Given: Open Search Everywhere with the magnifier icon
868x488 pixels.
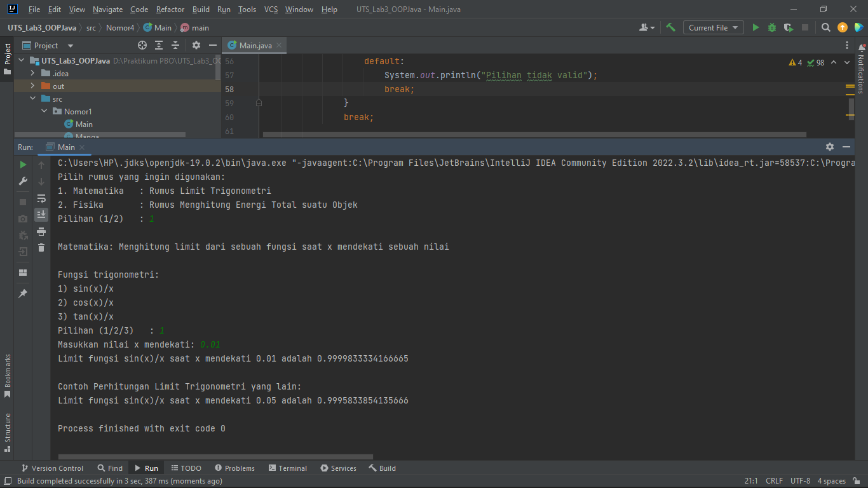Looking at the screenshot, I should [825, 27].
